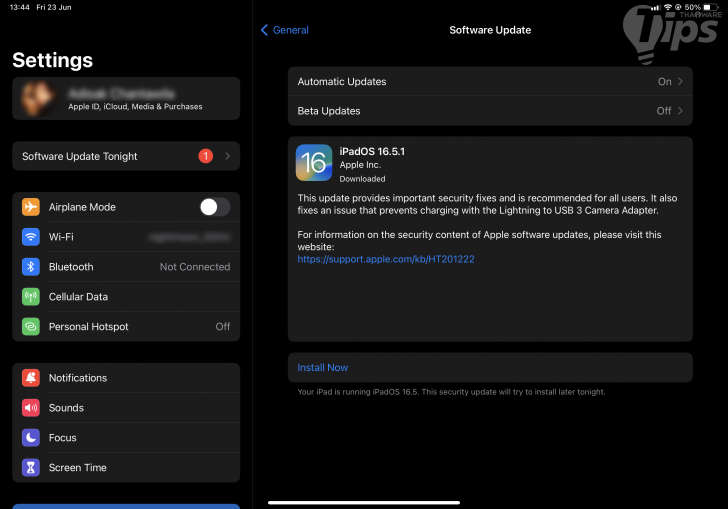The width and height of the screenshot is (728, 509).
Task: Open Beta Updates chevron
Action: pyautogui.click(x=680, y=111)
